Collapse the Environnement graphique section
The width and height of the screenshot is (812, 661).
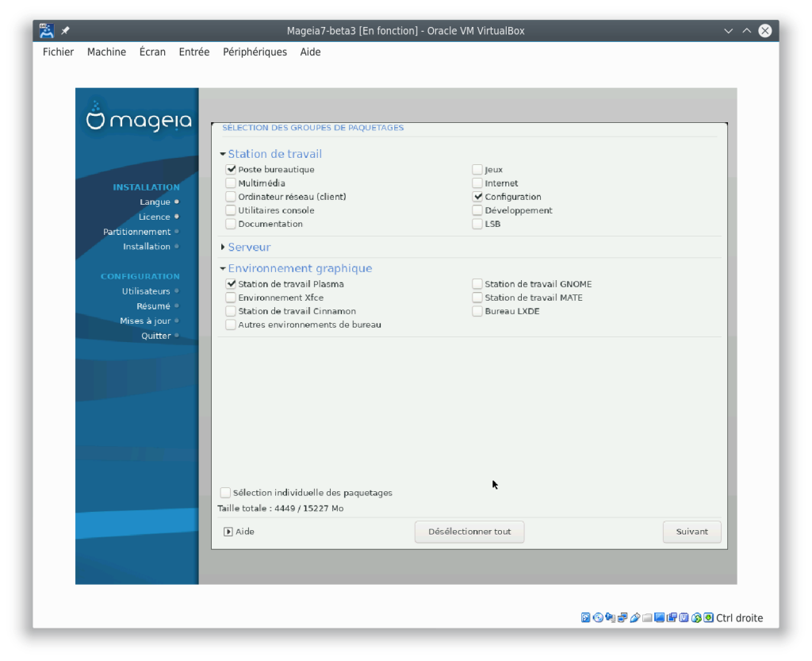[x=223, y=268]
